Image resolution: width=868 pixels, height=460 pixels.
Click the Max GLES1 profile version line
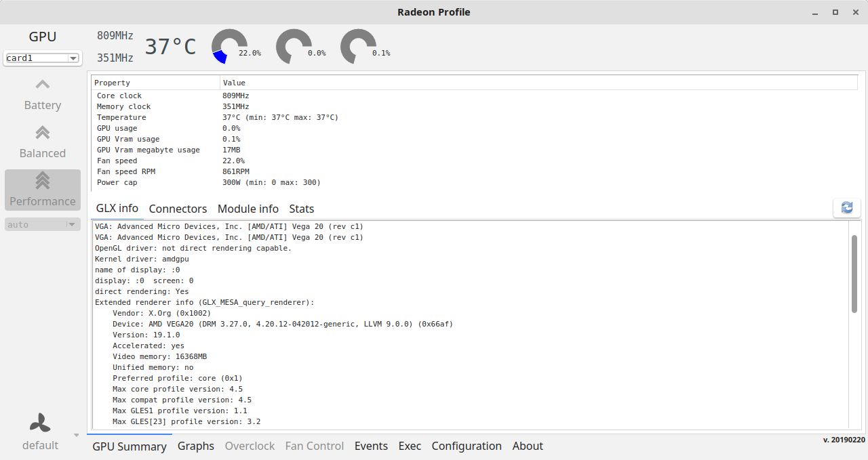(180, 411)
